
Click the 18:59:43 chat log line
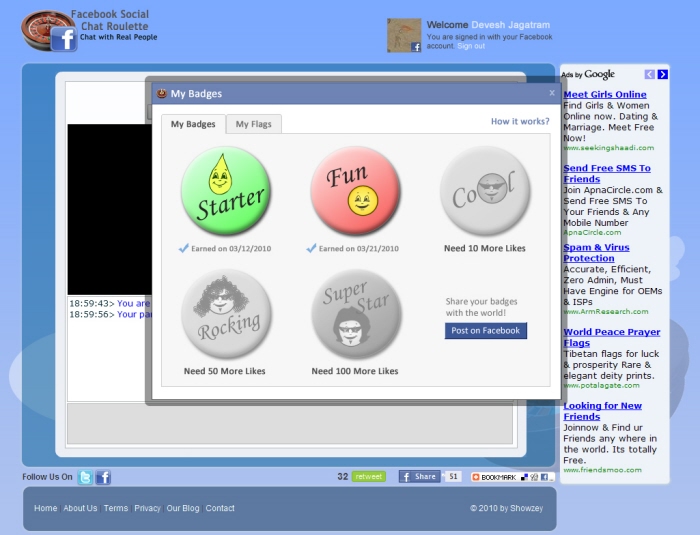coord(109,303)
